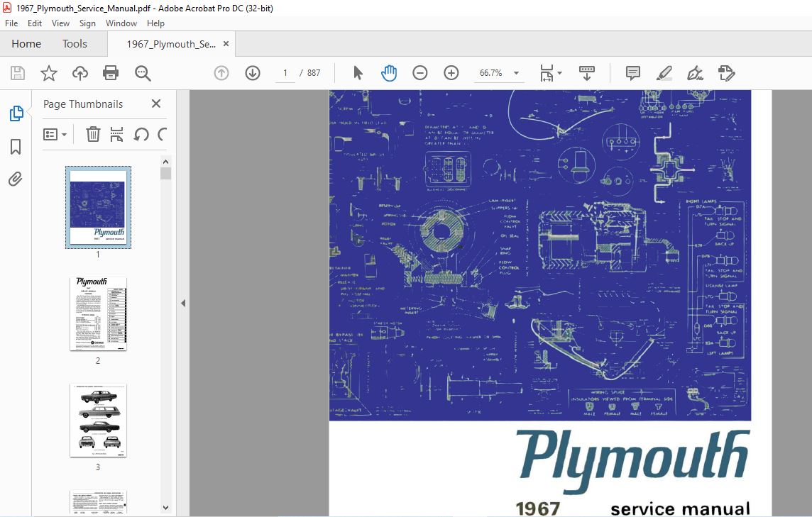Viewport: 812px width, 517px height.
Task: Open the File menu
Action: 11,23
